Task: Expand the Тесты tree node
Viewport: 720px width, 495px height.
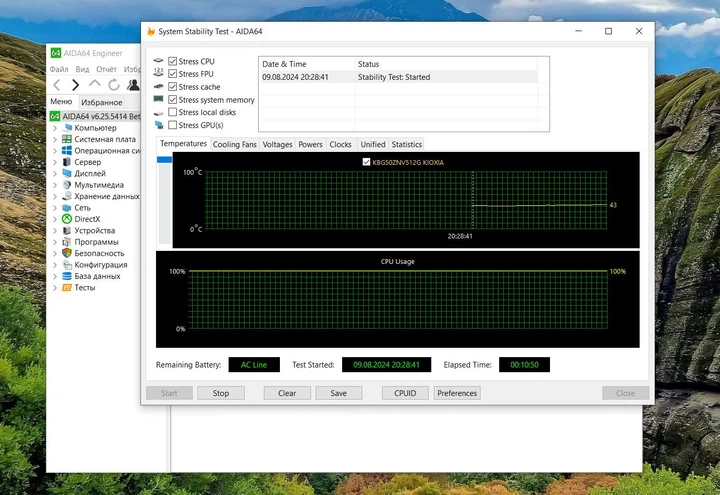Action: pos(55,287)
